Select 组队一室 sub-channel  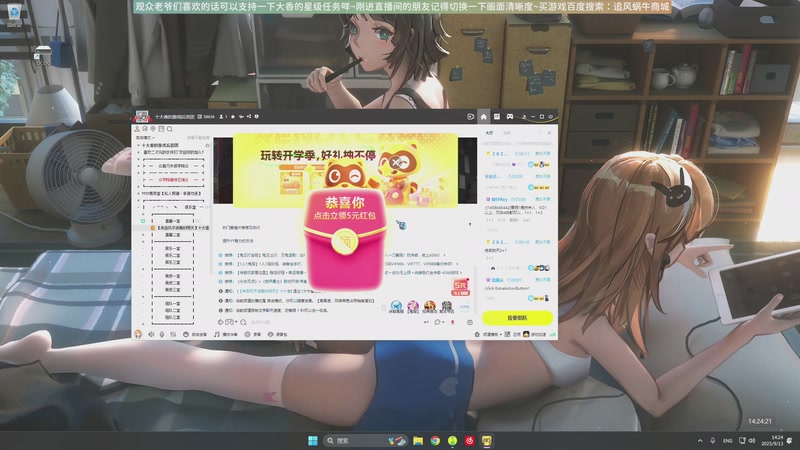tap(172, 304)
